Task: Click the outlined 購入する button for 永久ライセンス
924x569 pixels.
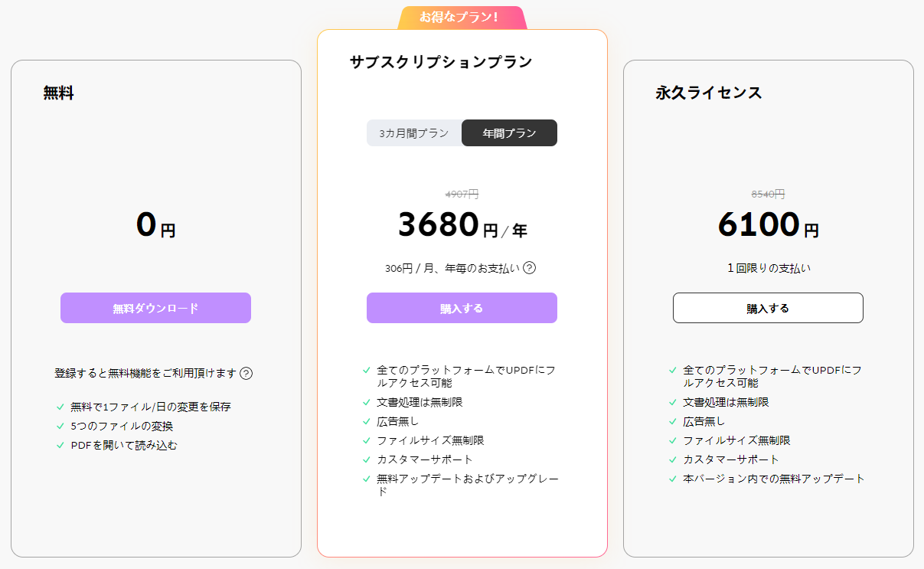Action: point(768,308)
